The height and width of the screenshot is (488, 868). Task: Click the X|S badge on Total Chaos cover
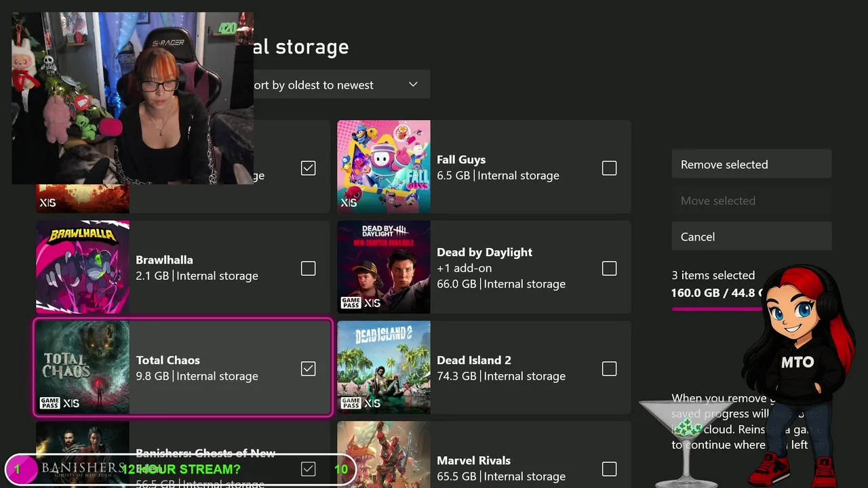click(71, 403)
